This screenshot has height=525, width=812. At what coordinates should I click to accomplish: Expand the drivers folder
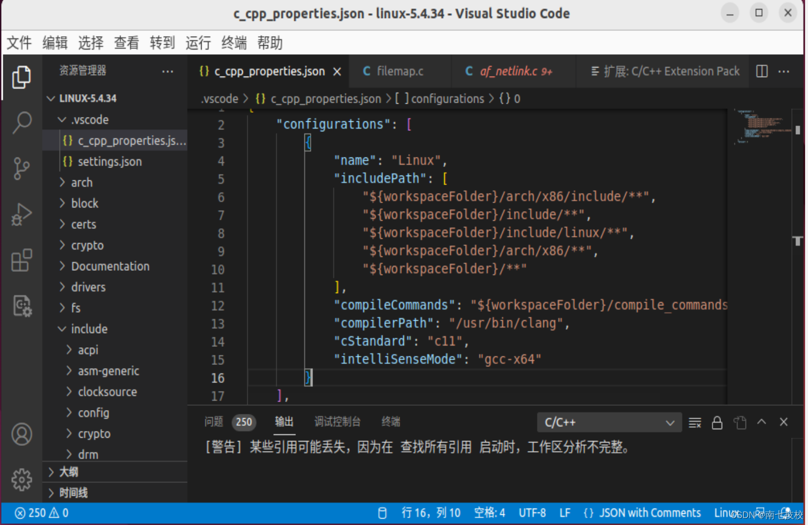pos(88,287)
